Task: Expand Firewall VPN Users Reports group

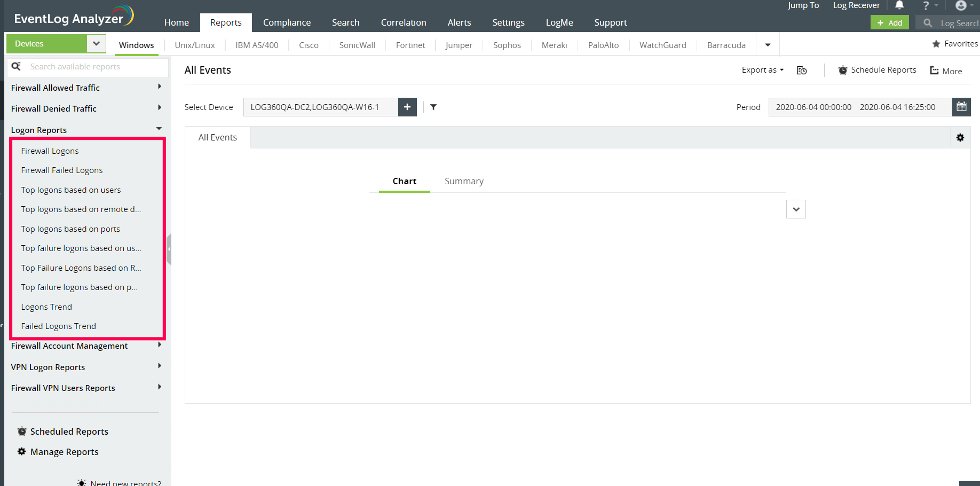Action: [159, 387]
